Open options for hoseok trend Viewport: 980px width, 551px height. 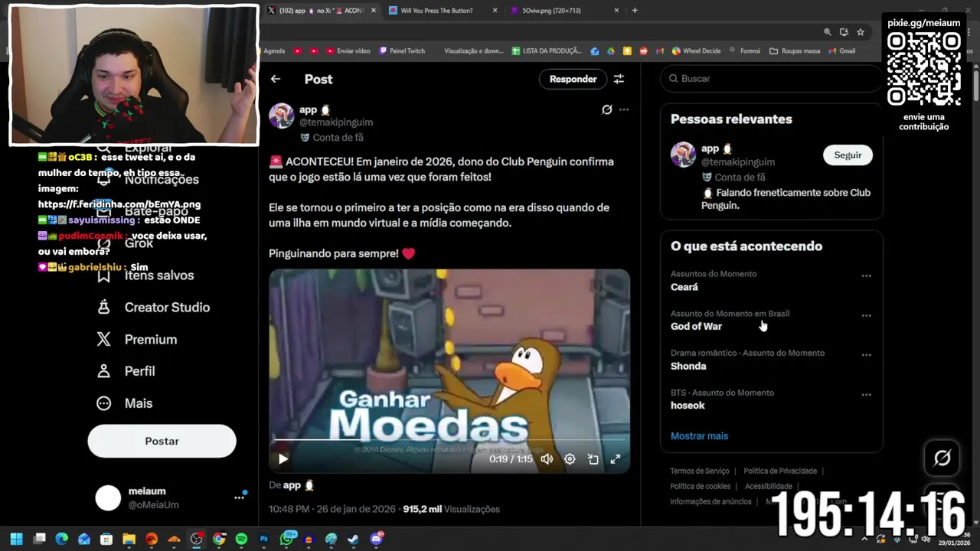click(866, 395)
